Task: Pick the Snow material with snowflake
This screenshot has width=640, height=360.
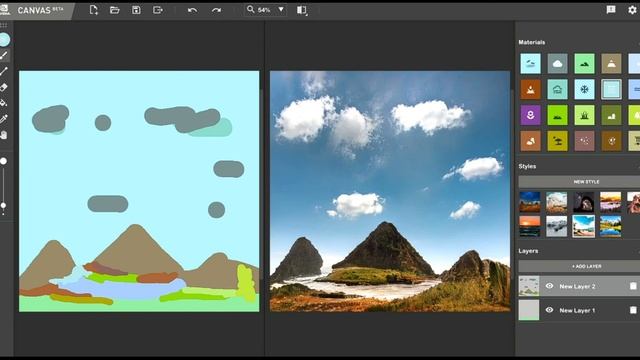Action: 584,89
